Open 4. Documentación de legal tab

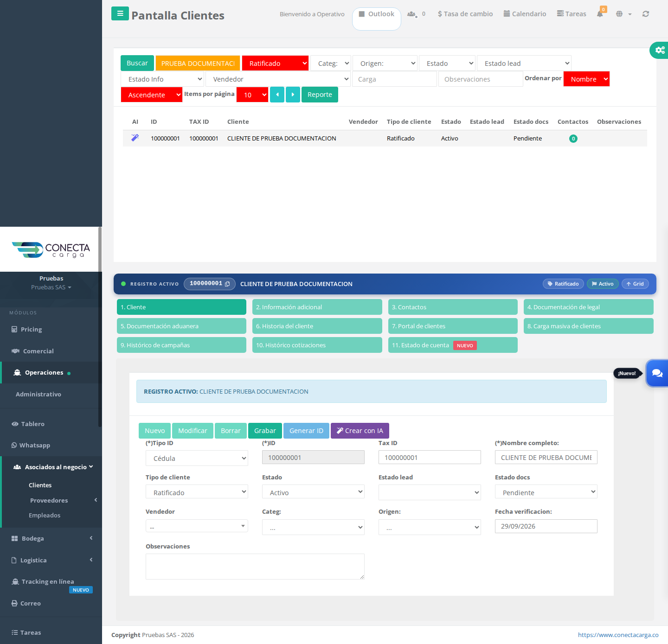[x=589, y=307]
